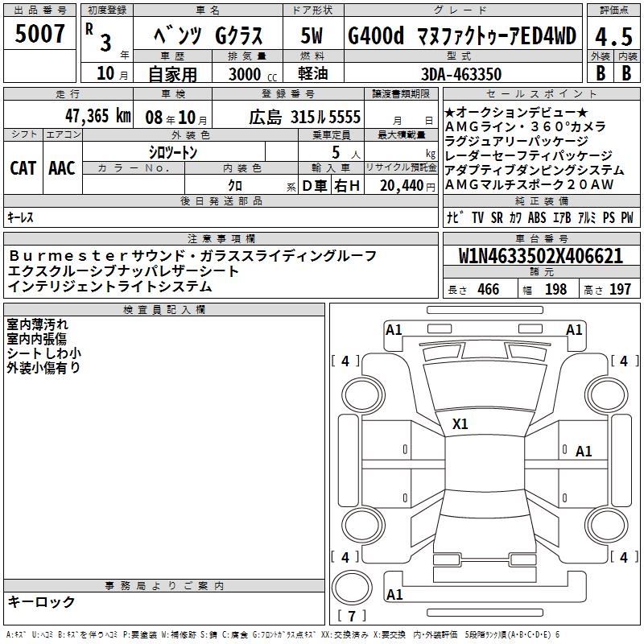Click the B grade under 内装
Image resolution: width=644 pixels, height=644 pixels.
click(626, 73)
